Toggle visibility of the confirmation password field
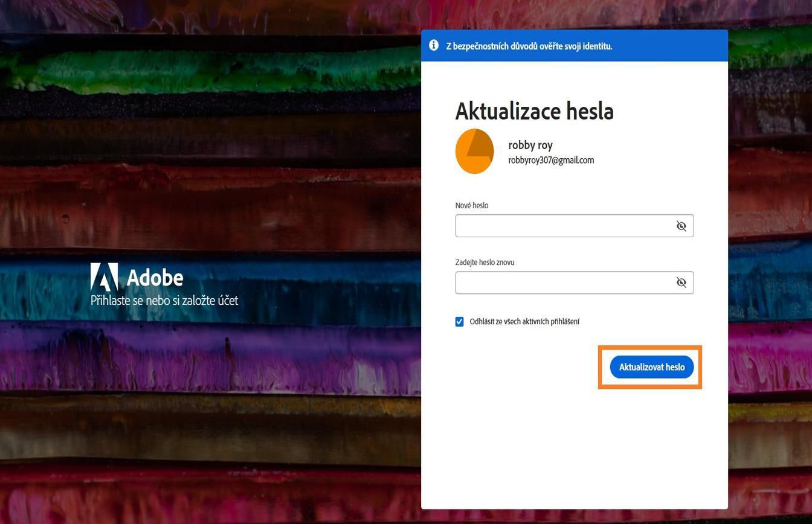Viewport: 812px width, 524px height. pyautogui.click(x=681, y=282)
